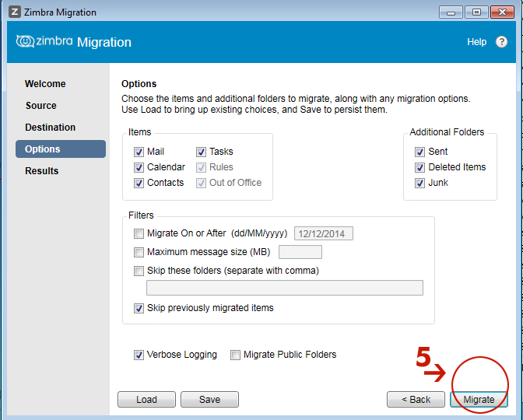
Task: Toggle the Rules checkbox
Action: click(x=201, y=167)
